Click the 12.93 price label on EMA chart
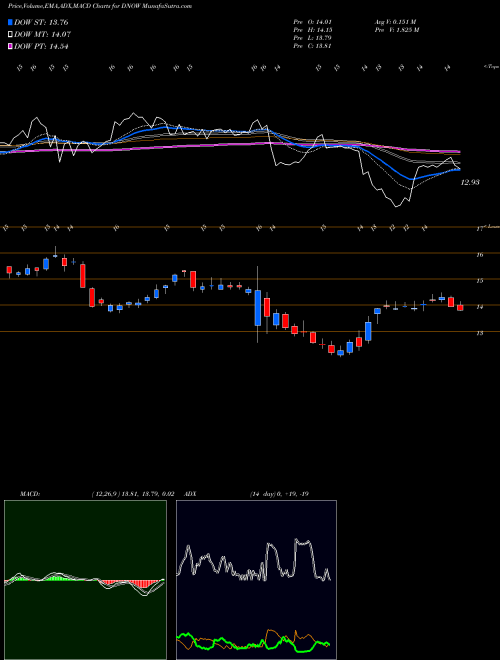 [x=470, y=182]
